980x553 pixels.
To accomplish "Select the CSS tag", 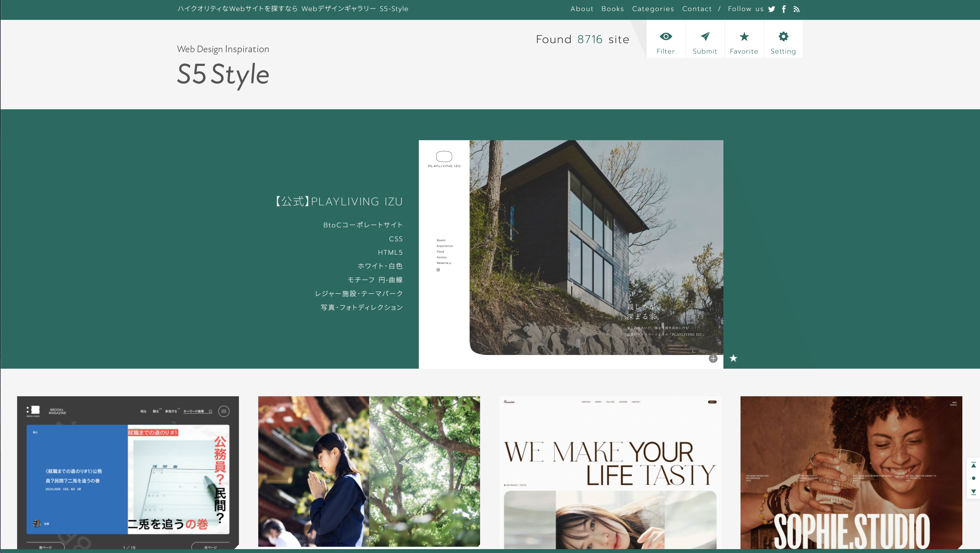I will tap(396, 239).
